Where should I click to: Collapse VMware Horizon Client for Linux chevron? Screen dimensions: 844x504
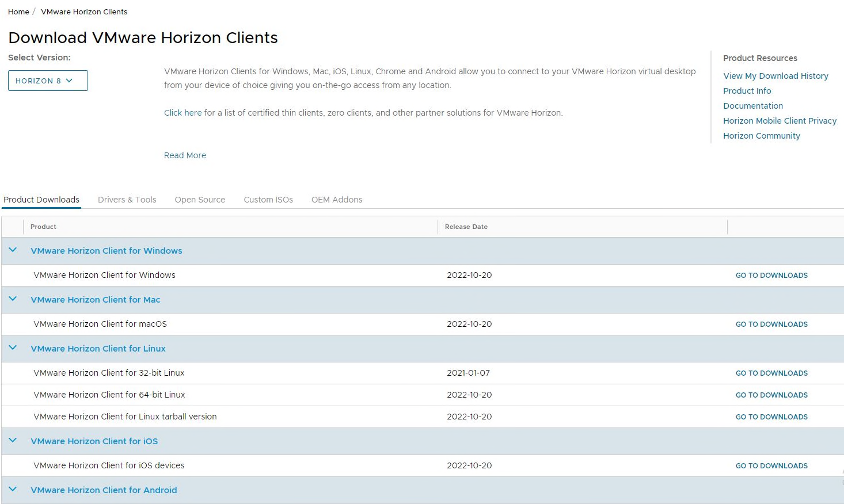tap(13, 348)
